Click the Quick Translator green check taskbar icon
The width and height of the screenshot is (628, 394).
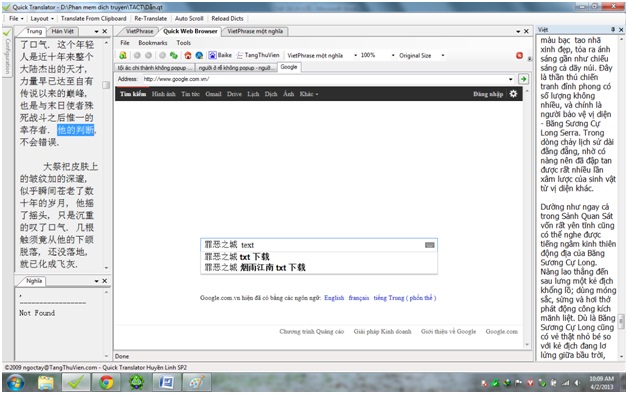(x=76, y=382)
